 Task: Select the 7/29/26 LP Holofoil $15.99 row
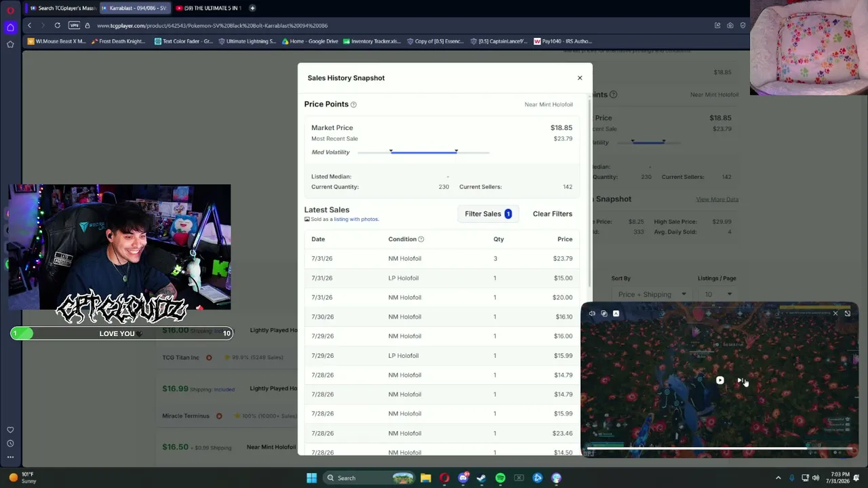(x=441, y=356)
